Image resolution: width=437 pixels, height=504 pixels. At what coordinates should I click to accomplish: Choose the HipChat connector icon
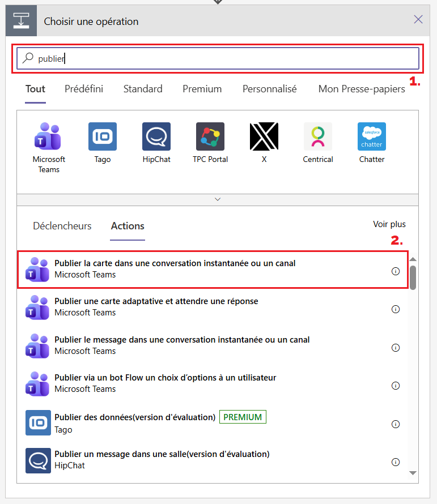pyautogui.click(x=156, y=136)
